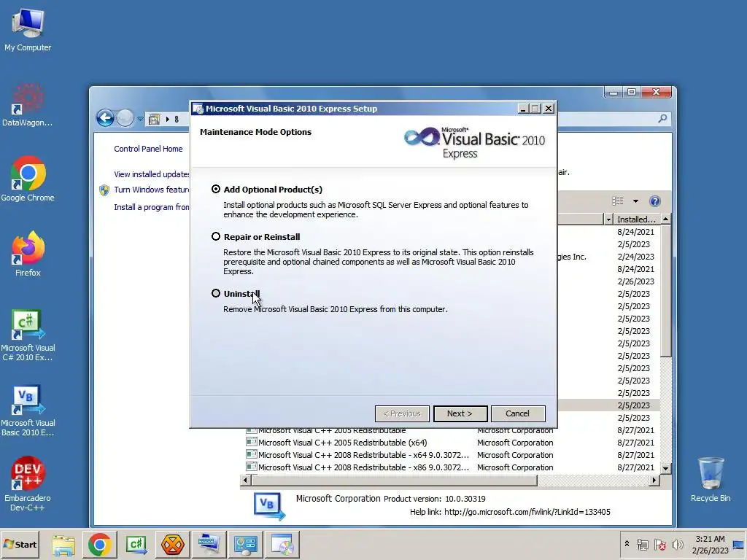Image resolution: width=747 pixels, height=560 pixels.
Task: Click the Visual C# taskbar icon
Action: [x=136, y=544]
